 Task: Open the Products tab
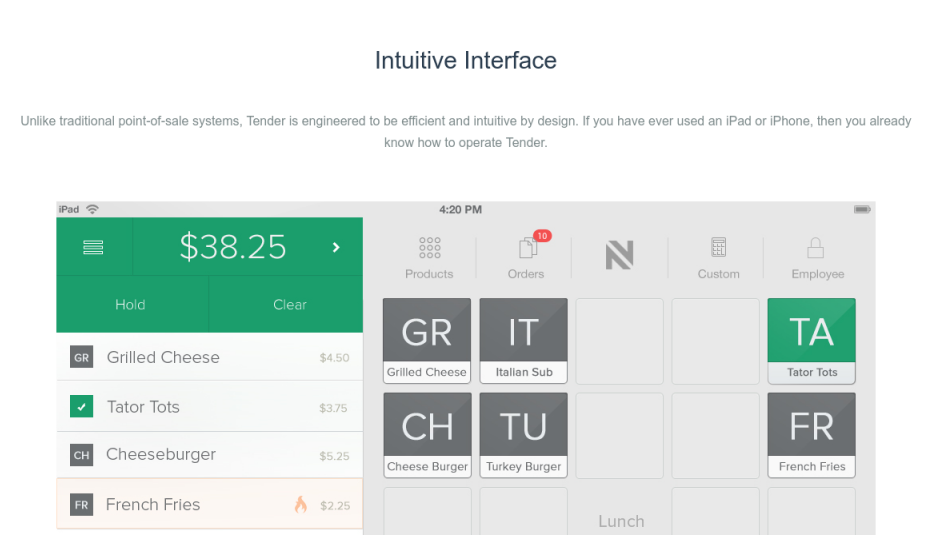429,258
